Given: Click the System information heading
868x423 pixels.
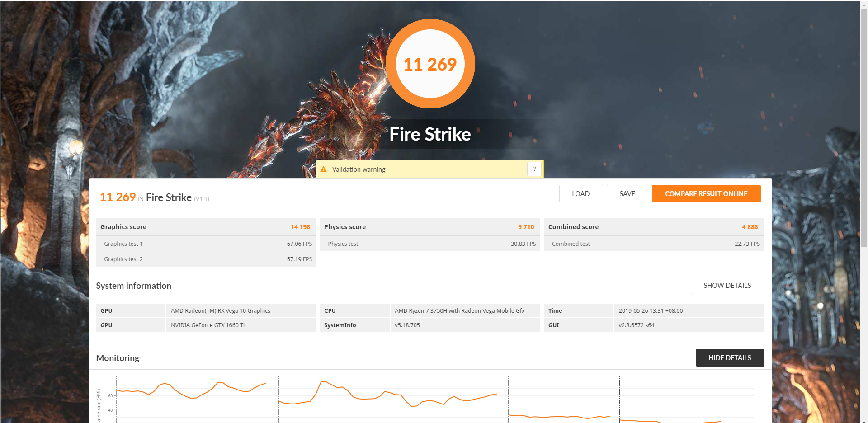Looking at the screenshot, I should pyautogui.click(x=133, y=286).
